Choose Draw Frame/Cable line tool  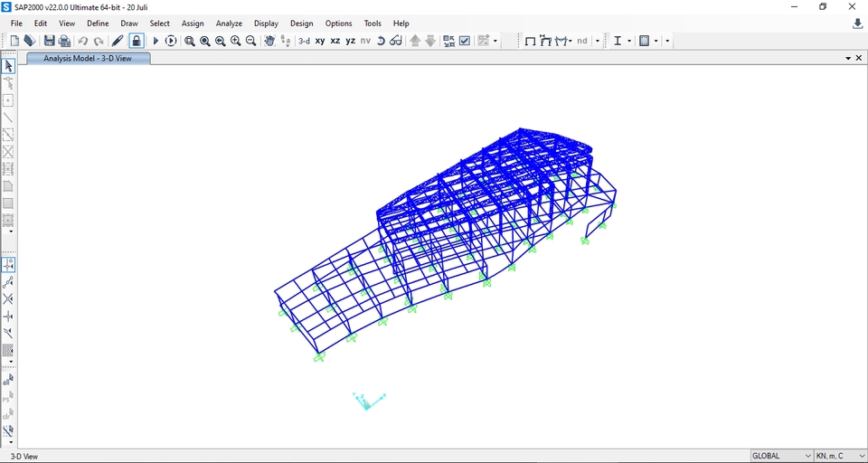(8, 118)
